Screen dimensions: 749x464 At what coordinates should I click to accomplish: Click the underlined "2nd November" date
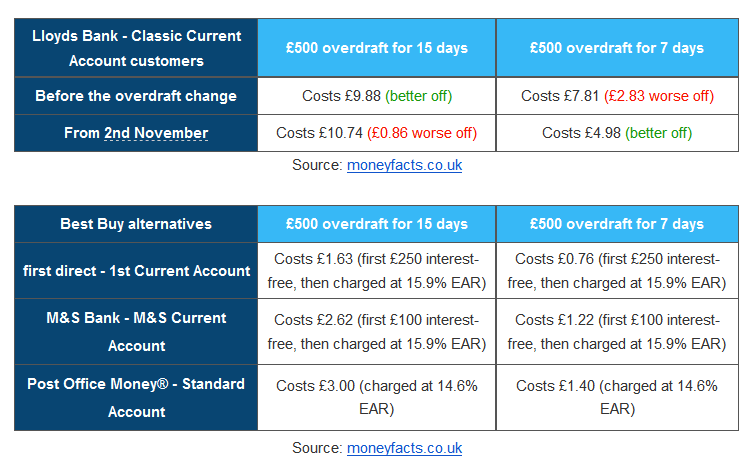pos(156,133)
